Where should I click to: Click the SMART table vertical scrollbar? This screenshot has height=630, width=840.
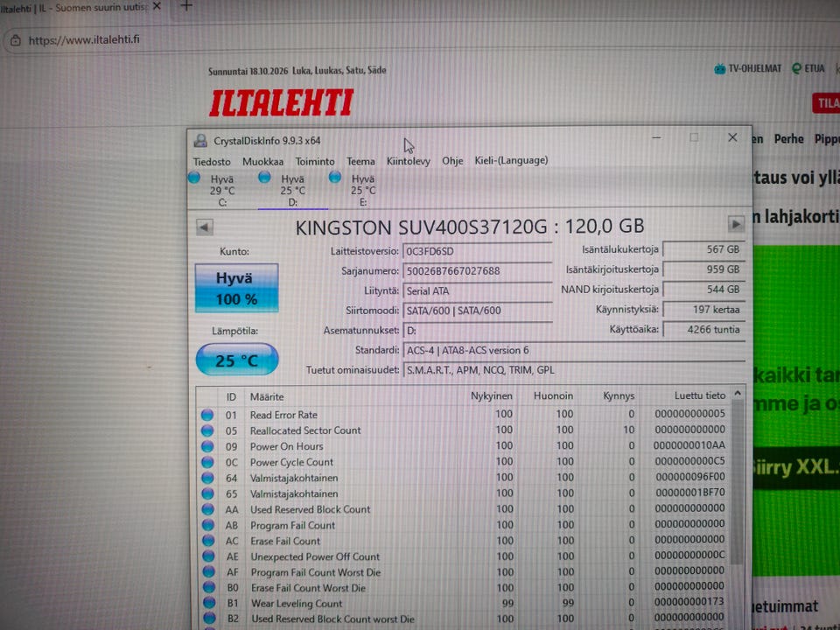pos(738,482)
